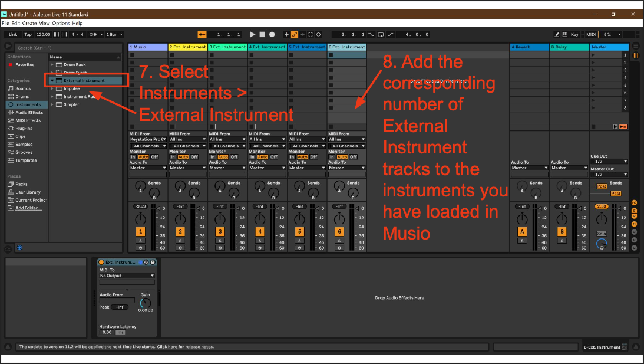Start playback with the transport Play button
Viewport: 644px width, 364px height.
tap(253, 35)
